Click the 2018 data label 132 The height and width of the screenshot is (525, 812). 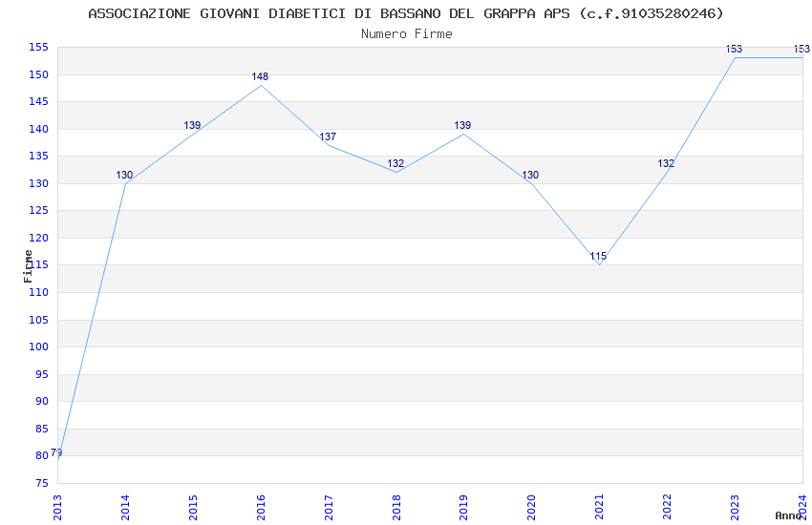395,163
